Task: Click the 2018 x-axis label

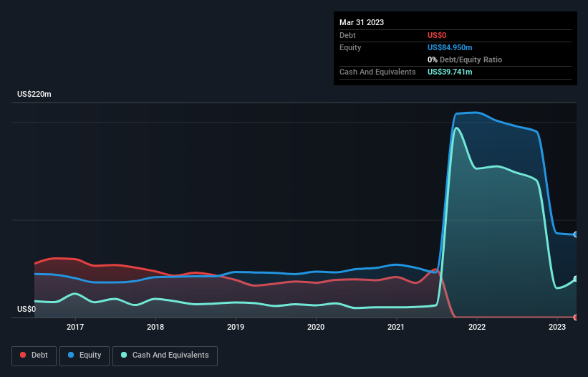Action: (x=155, y=327)
